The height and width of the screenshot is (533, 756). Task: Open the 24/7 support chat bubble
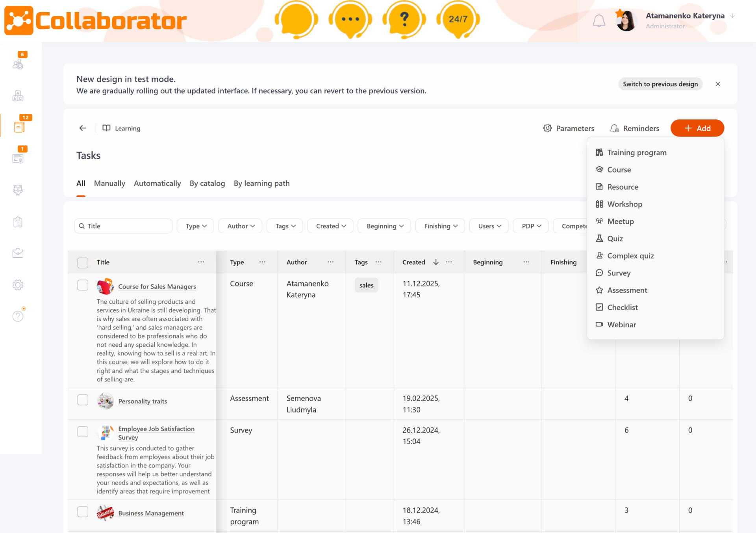click(458, 20)
